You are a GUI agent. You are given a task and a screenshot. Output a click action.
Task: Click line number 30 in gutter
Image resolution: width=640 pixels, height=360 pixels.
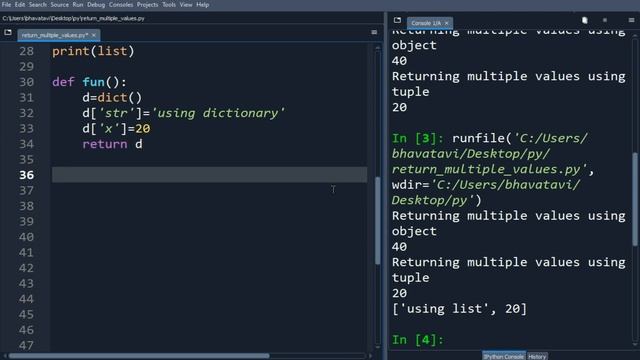click(x=27, y=82)
